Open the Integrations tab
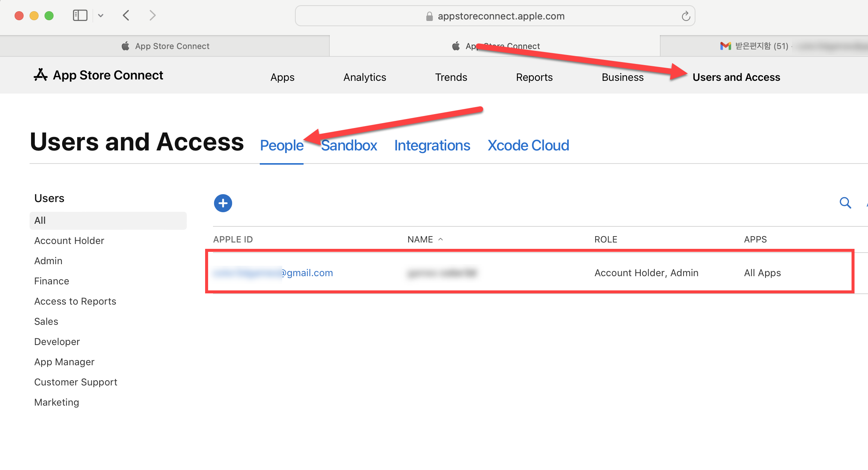Viewport: 868px width, 470px height. (x=432, y=146)
